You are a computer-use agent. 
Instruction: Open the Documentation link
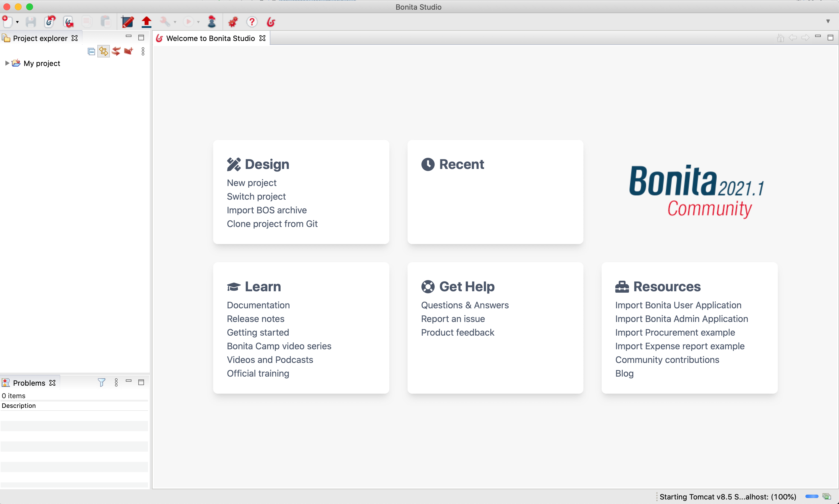[x=258, y=305]
